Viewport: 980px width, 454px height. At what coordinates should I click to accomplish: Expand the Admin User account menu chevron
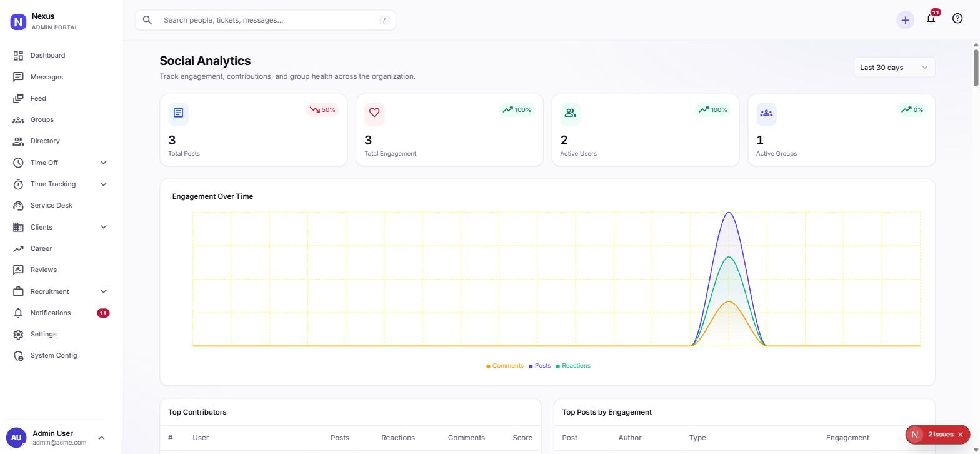coord(102,438)
